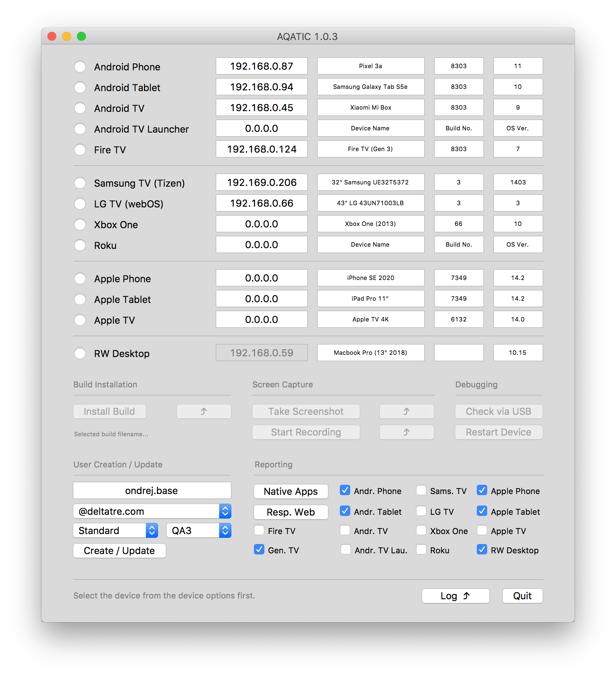Click the Xbox One build number field 66
Image resolution: width=616 pixels, height=677 pixels.
point(459,224)
